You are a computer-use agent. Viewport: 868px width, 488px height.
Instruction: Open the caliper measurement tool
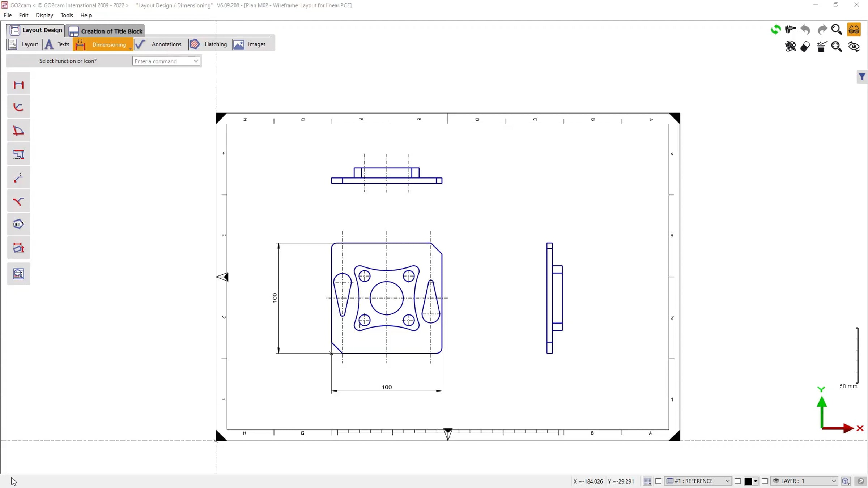[791, 29]
